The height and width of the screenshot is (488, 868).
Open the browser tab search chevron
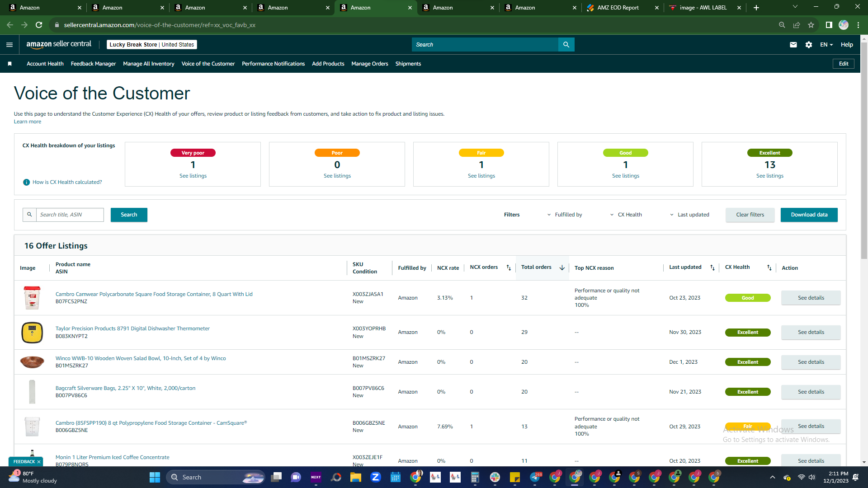coord(795,7)
